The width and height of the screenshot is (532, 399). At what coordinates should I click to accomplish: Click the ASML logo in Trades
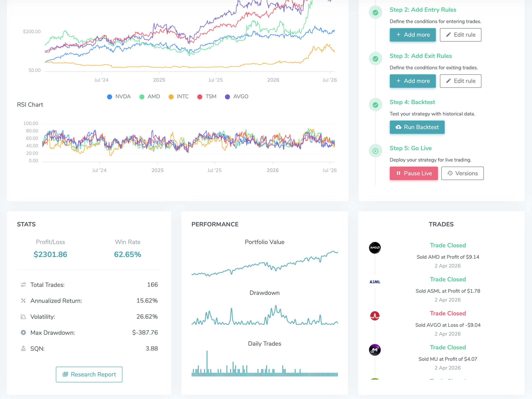(x=375, y=282)
